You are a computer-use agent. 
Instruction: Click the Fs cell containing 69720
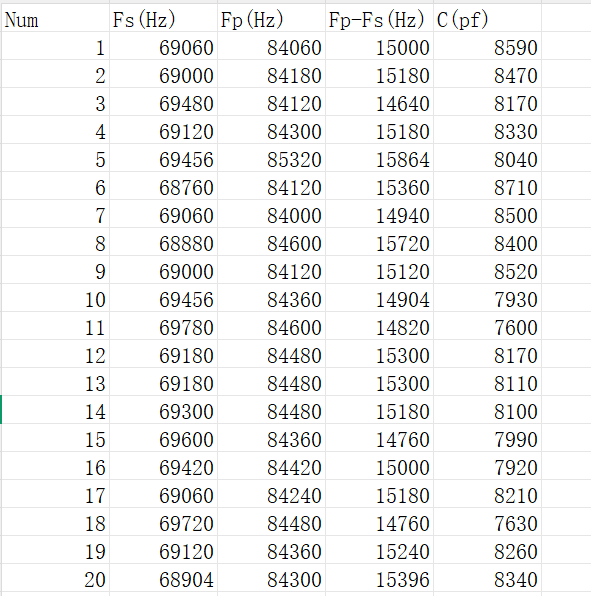[x=163, y=522]
